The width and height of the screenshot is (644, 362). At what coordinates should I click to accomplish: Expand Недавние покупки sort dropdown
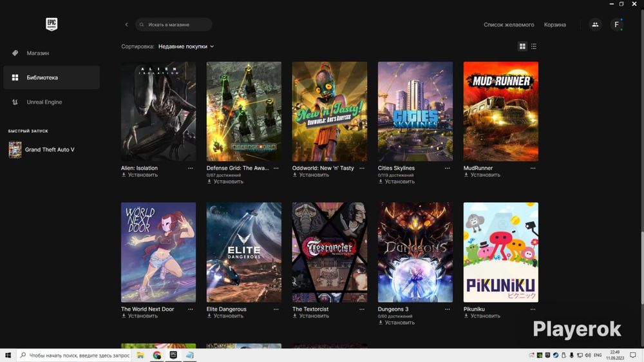[x=186, y=46]
